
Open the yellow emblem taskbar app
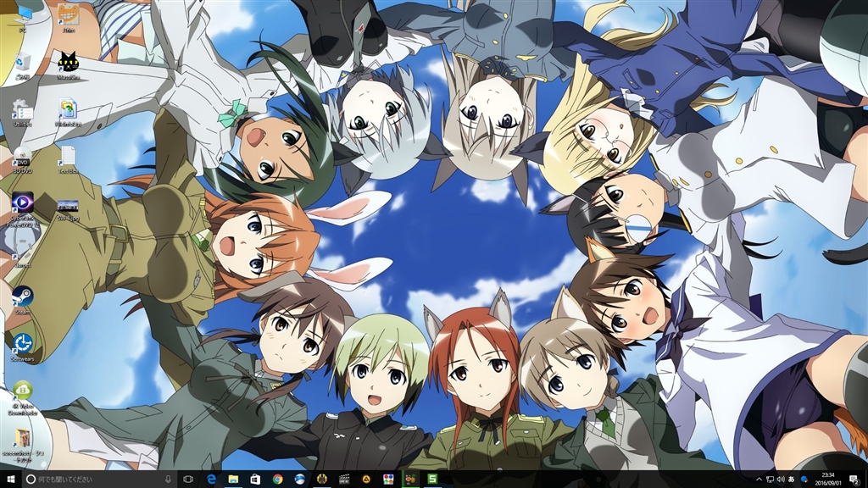(321, 480)
